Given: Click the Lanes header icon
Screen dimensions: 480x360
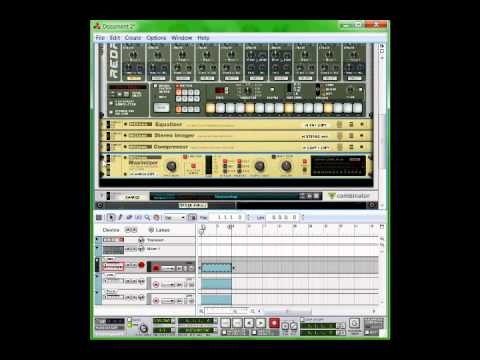Looking at the screenshot, I should pos(151,230).
